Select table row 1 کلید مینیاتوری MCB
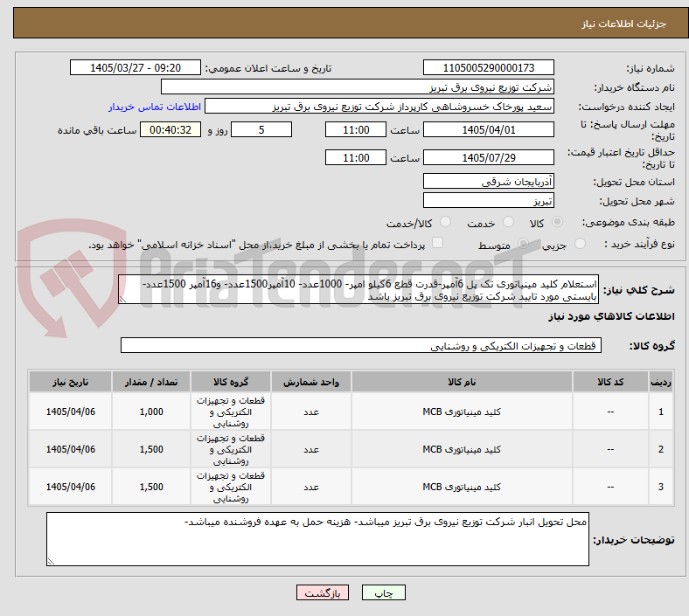689x616 pixels. (351, 412)
